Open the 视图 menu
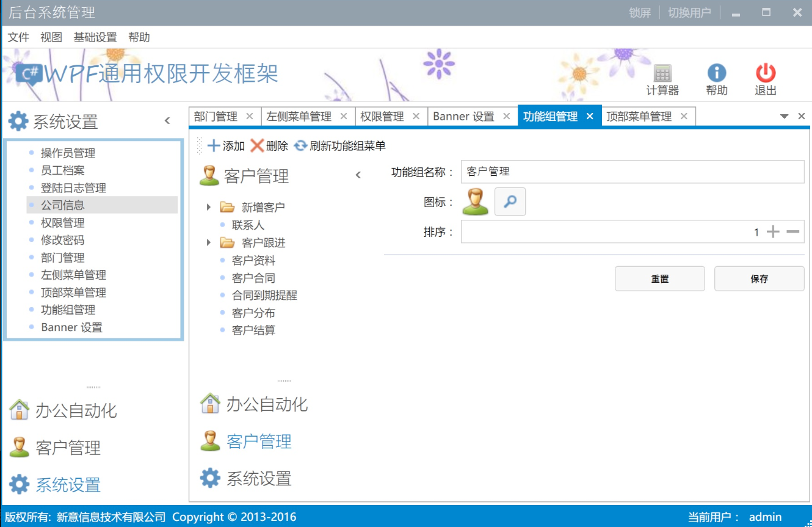The height and width of the screenshot is (527, 812). click(x=51, y=37)
